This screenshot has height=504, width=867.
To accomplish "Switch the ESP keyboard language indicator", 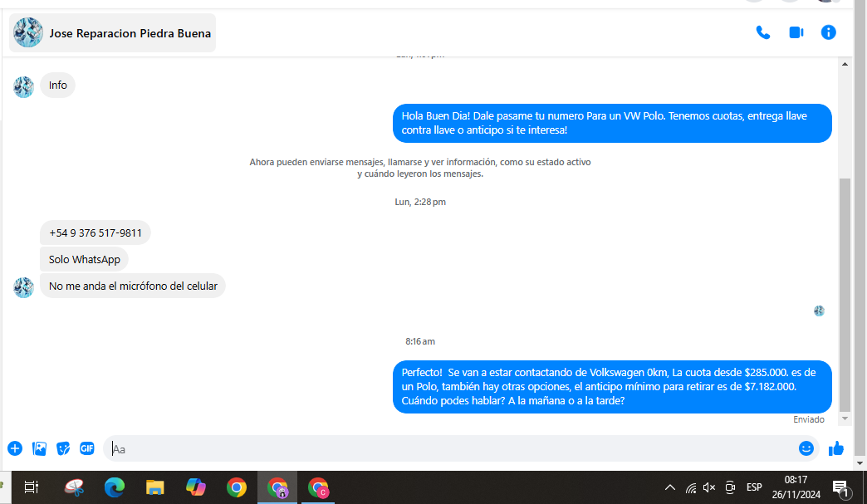I will pyautogui.click(x=754, y=487).
